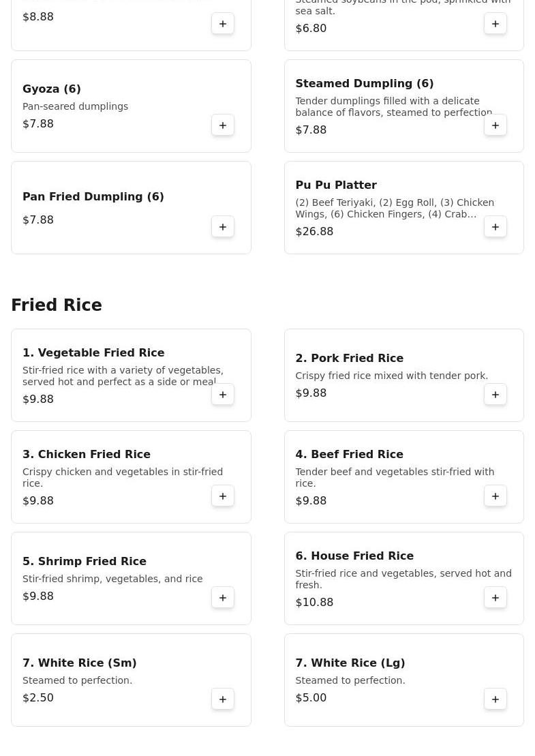Add Beef Fried Rice using plus icon
The image size is (535, 756).
point(495,496)
